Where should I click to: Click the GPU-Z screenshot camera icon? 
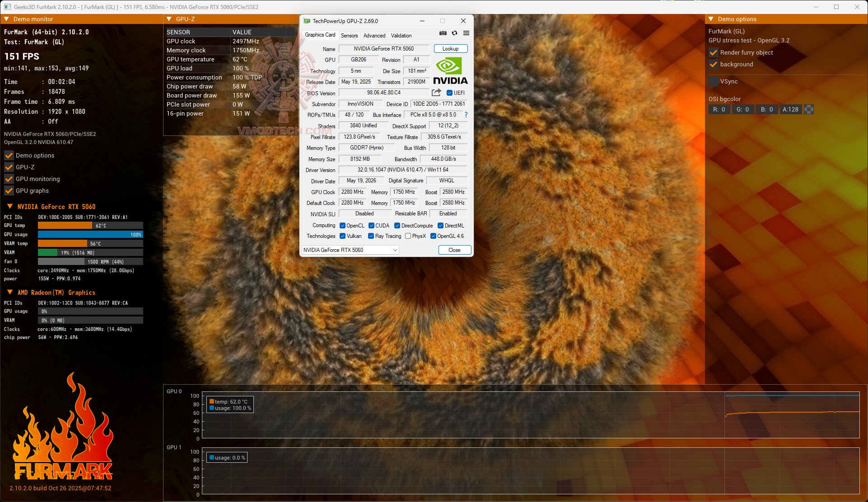tap(443, 33)
